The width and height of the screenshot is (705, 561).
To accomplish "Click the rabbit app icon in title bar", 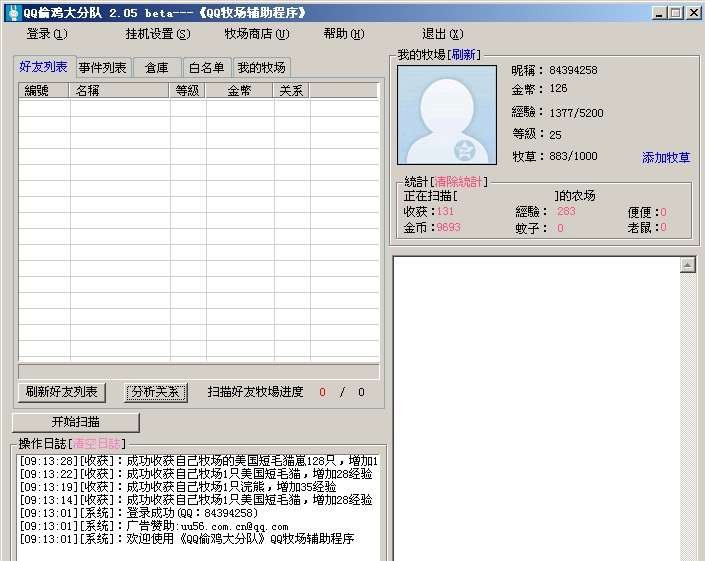I will pyautogui.click(x=14, y=13).
